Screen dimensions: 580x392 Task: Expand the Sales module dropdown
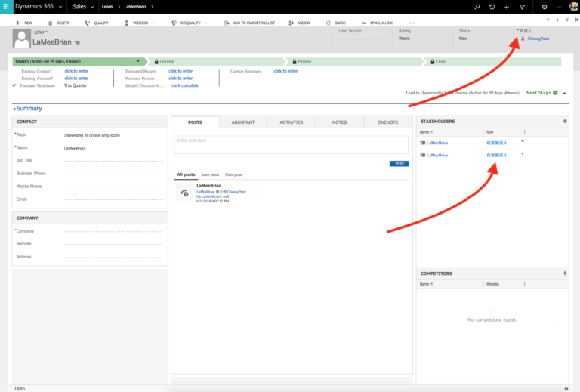[92, 7]
